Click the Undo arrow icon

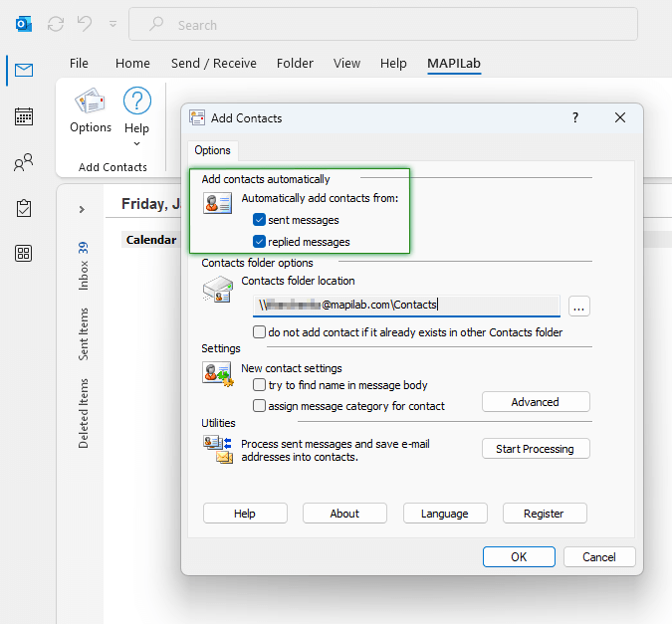coord(85,24)
